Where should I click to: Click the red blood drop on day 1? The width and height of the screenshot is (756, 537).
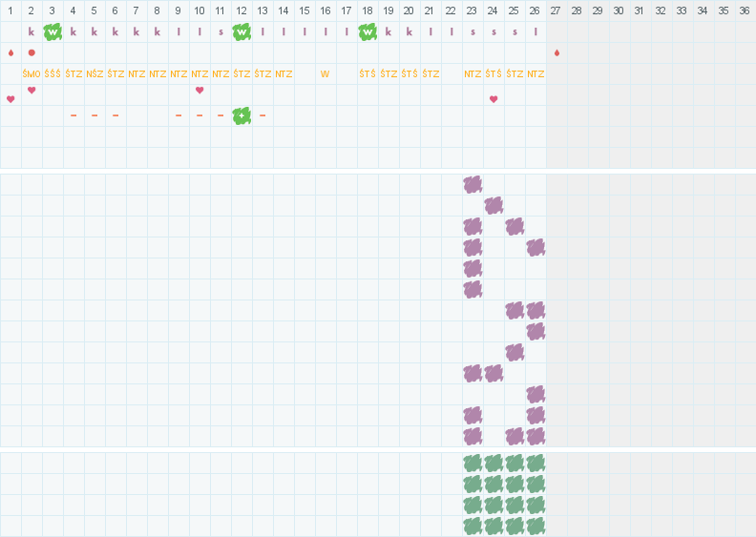click(10, 52)
